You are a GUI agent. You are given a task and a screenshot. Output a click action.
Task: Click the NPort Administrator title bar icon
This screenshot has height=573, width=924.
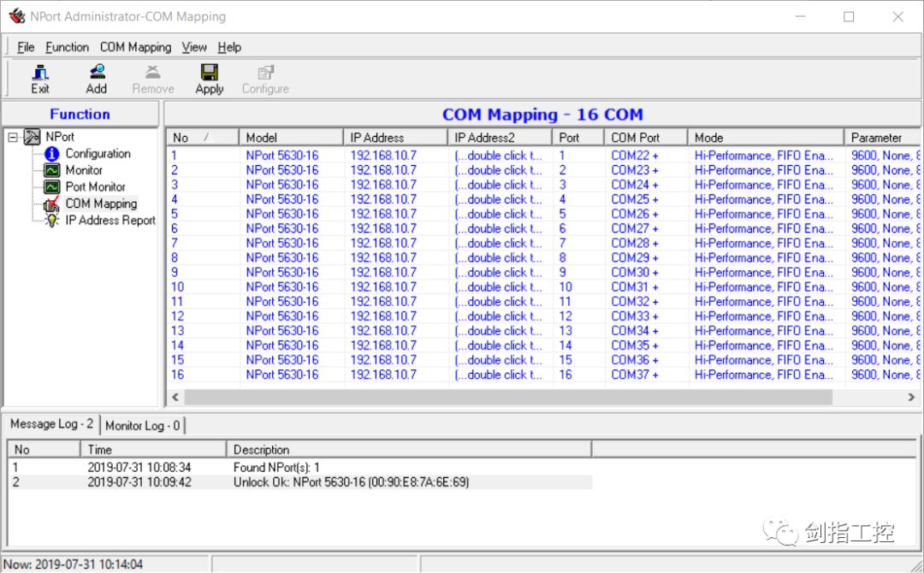[17, 16]
